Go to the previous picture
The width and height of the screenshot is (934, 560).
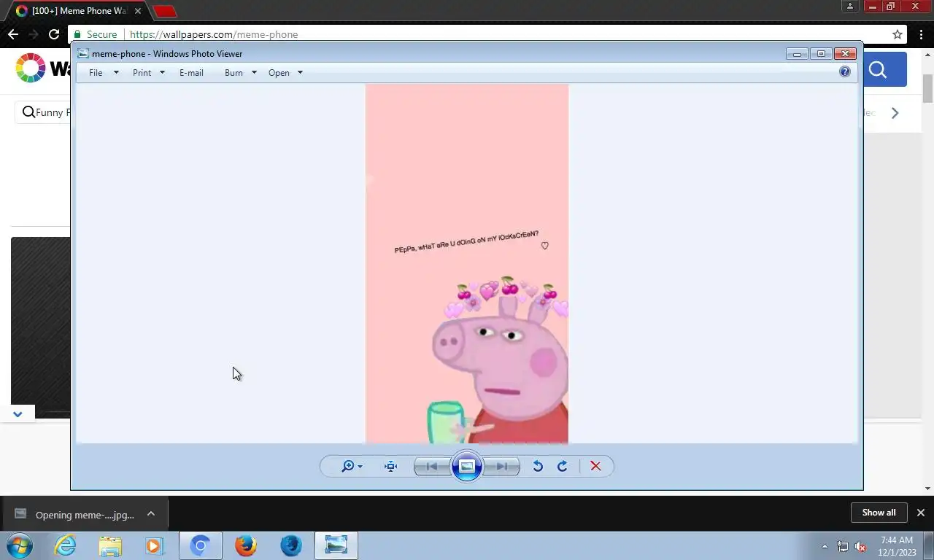point(432,467)
